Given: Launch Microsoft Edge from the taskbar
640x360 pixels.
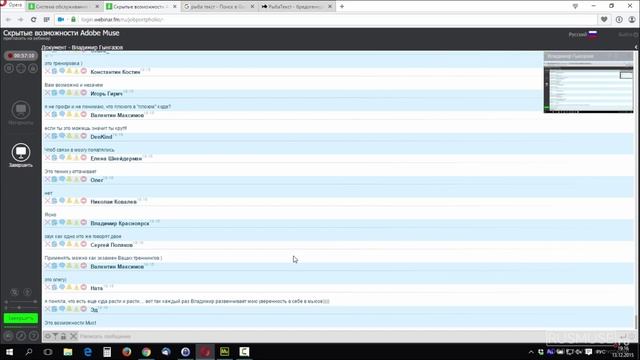Looking at the screenshot, I should pyautogui.click(x=87, y=351).
